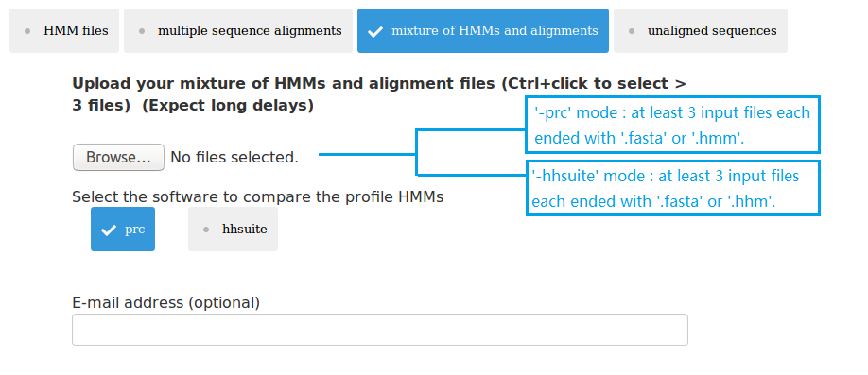
Task: Choose hhsuite as the comparison software
Action: pos(233,229)
